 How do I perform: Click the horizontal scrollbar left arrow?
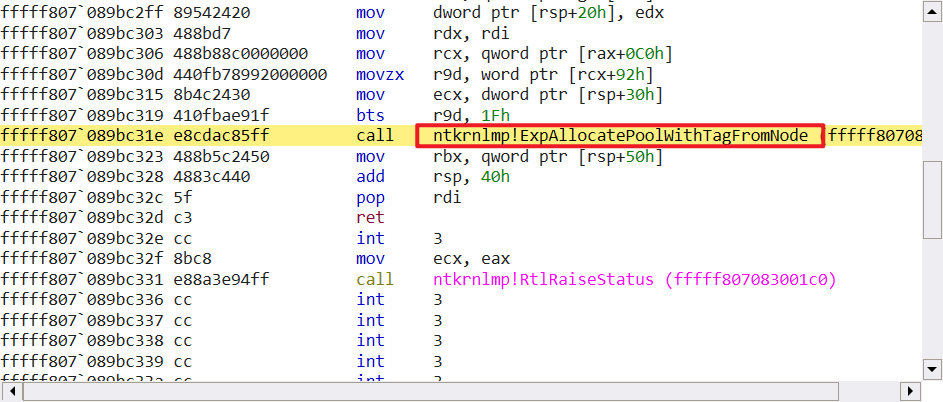point(11,391)
